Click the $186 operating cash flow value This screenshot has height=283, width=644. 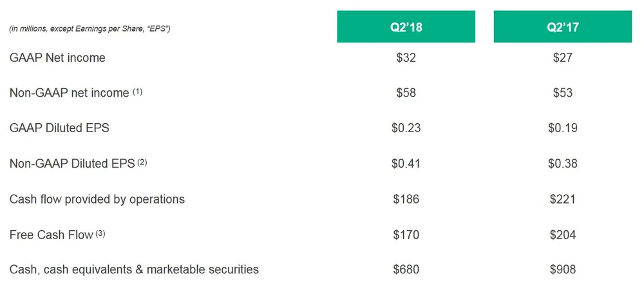(406, 199)
